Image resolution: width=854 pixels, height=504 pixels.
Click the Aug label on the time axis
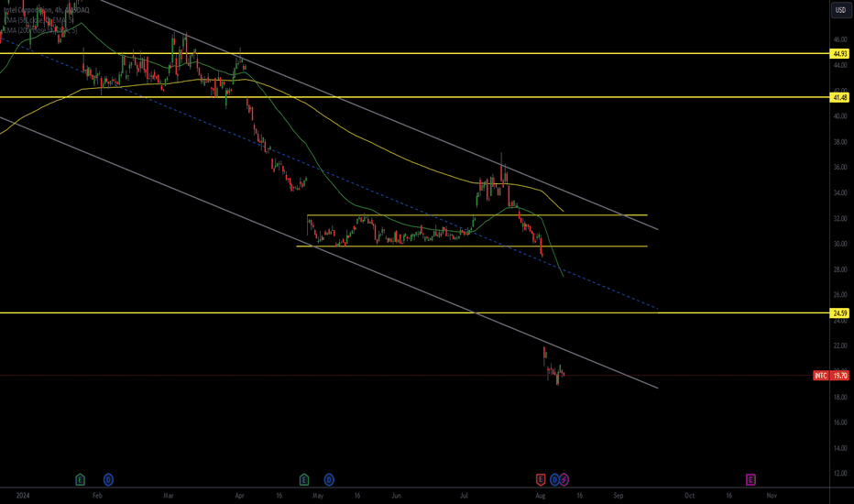pyautogui.click(x=541, y=496)
